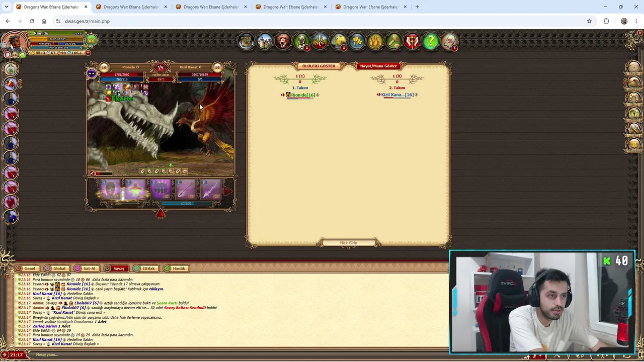This screenshot has width=644, height=362.
Task: Open the hammer icon in top menu
Action: point(394,41)
